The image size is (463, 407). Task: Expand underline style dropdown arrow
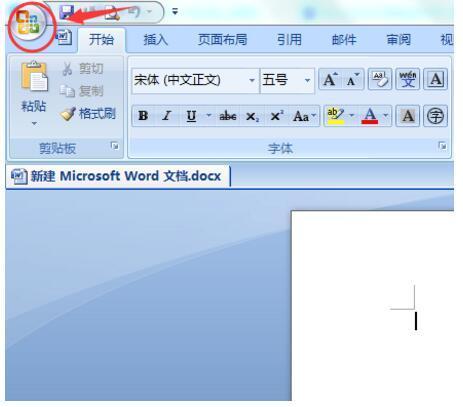coord(209,116)
